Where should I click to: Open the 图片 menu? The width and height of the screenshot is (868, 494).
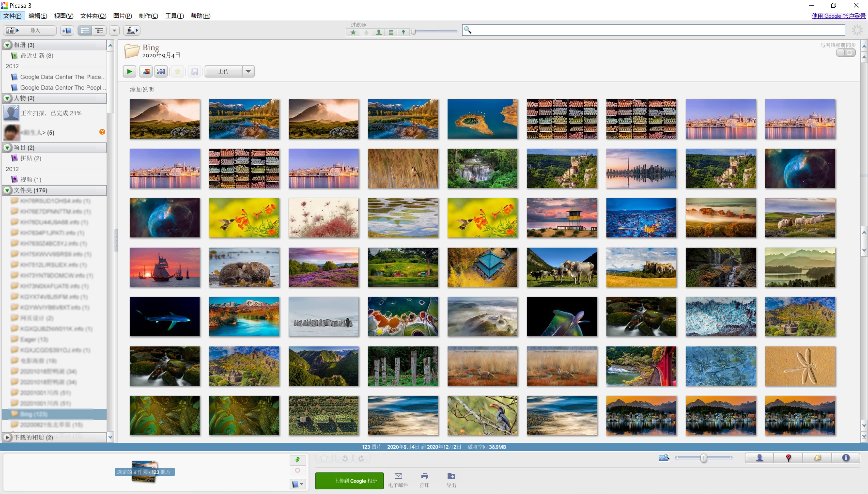tap(122, 16)
